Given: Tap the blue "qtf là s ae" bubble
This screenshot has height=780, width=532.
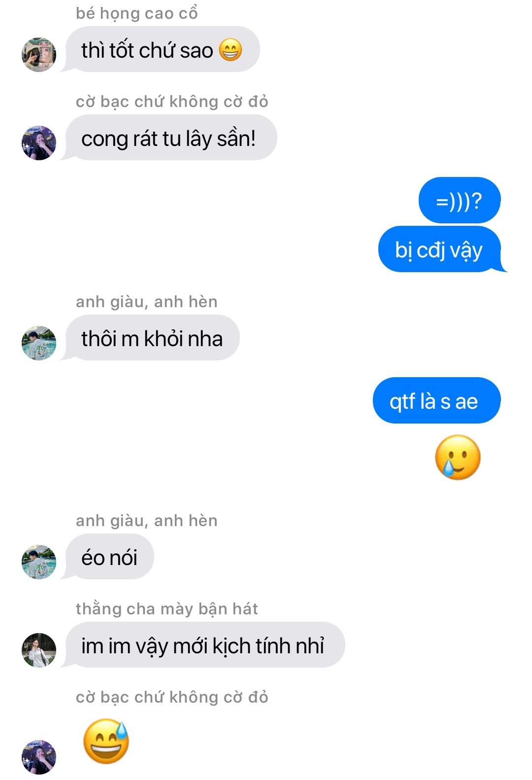Looking at the screenshot, I should (x=437, y=400).
